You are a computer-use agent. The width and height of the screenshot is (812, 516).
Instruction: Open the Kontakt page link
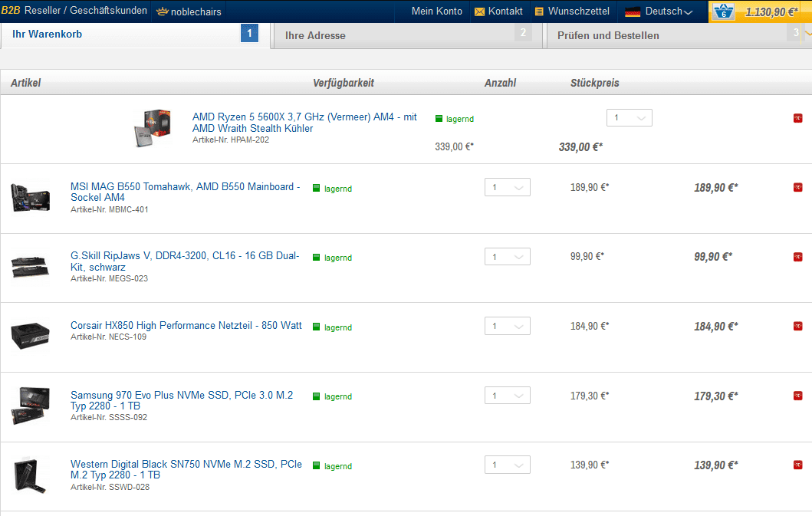tap(505, 11)
